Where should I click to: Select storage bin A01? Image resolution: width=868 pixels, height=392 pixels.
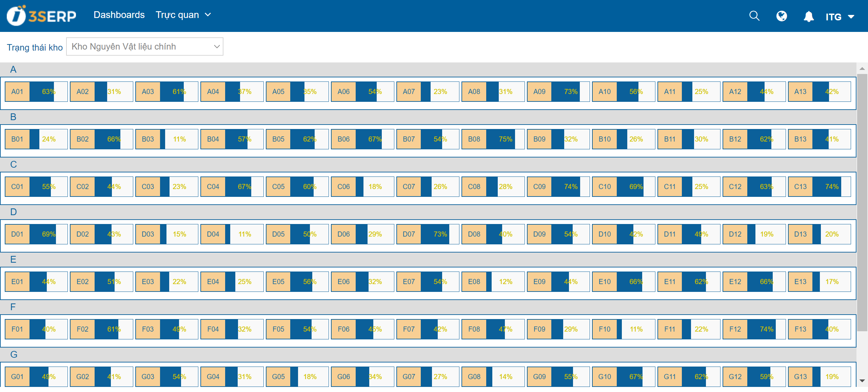click(17, 92)
